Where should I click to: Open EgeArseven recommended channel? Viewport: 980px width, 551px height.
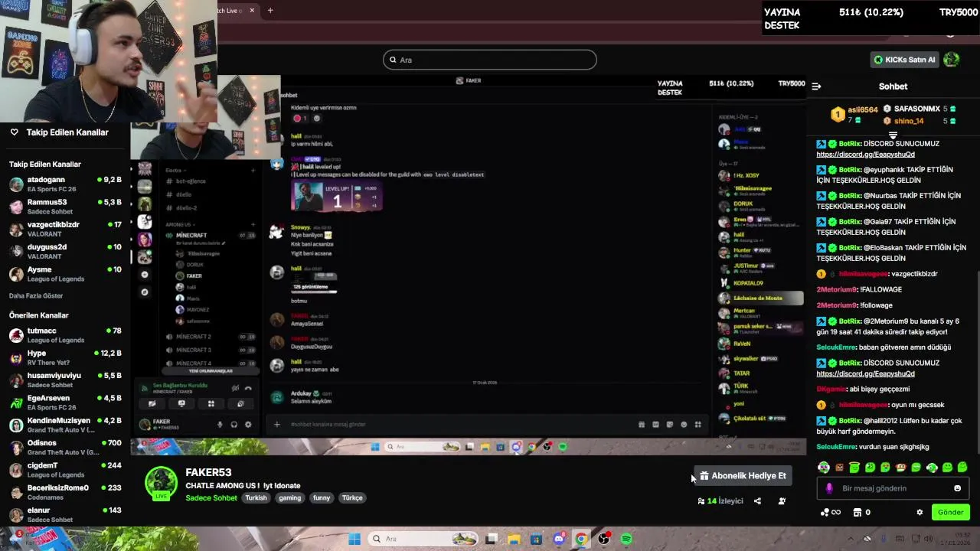click(65, 403)
